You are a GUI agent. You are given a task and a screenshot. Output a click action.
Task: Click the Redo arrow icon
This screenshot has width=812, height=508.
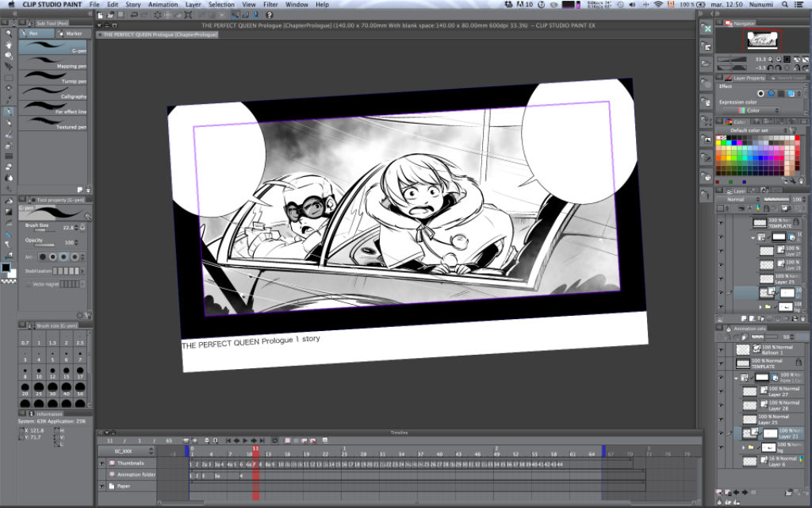pyautogui.click(x=144, y=15)
